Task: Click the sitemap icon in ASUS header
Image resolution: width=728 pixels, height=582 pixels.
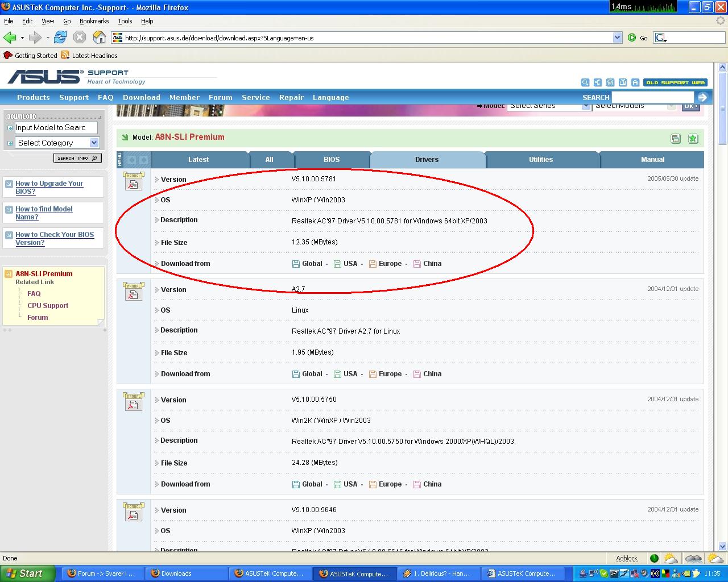Action: pos(598,82)
